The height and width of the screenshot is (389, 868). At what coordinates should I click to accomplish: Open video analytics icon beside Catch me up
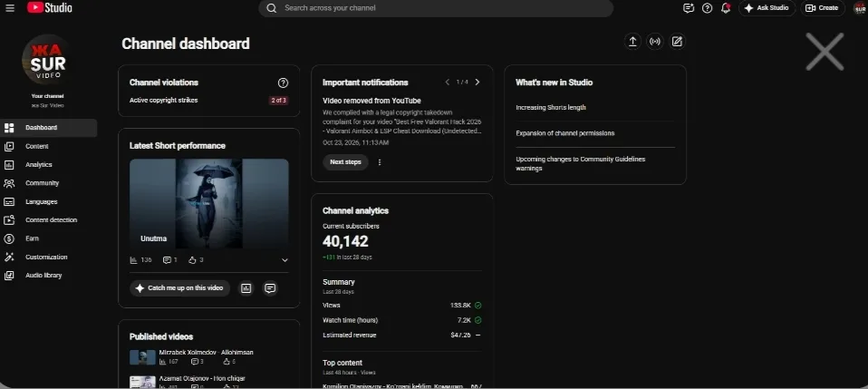[246, 288]
